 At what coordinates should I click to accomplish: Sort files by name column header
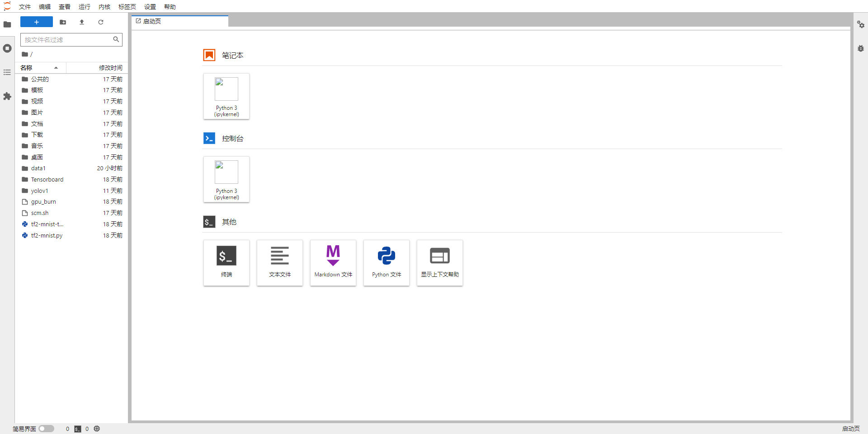point(41,68)
